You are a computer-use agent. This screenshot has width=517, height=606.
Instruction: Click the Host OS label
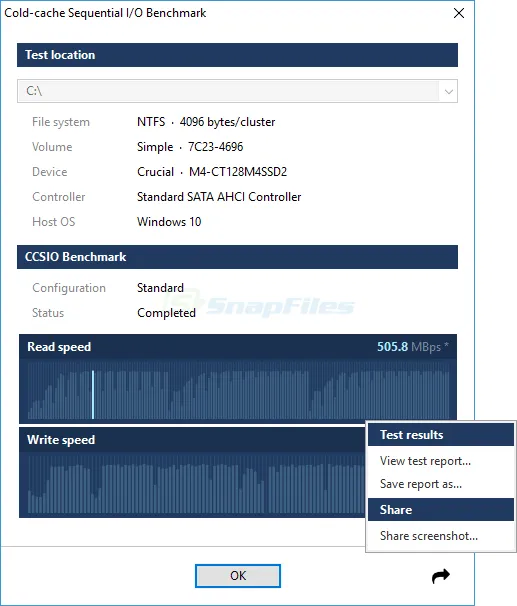[53, 222]
